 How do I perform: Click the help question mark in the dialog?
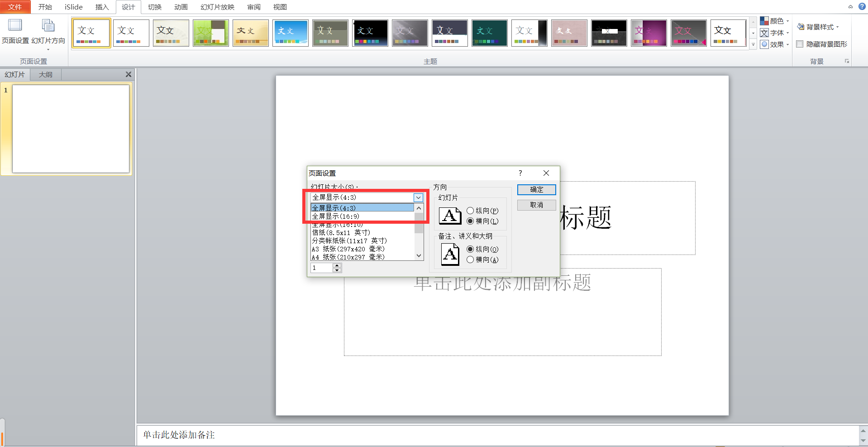tap(520, 173)
